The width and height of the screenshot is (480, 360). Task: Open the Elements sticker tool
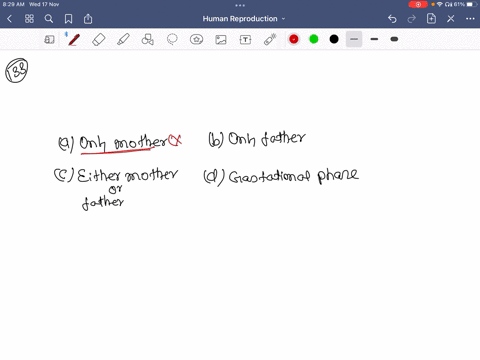pos(196,40)
